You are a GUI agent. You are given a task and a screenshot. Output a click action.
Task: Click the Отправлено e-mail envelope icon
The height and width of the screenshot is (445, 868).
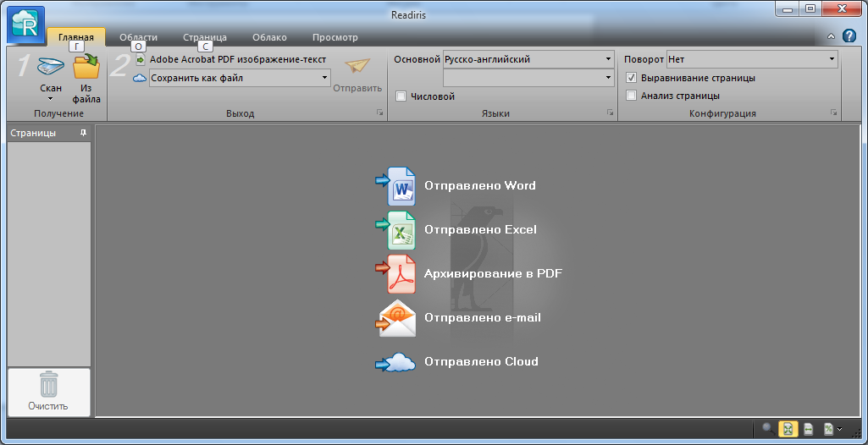point(395,318)
